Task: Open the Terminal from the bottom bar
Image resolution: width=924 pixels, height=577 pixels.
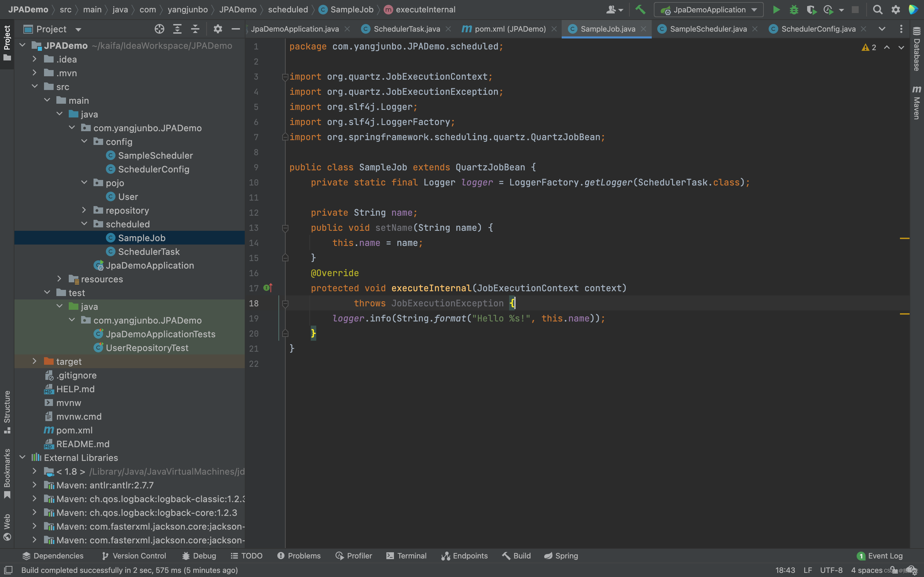Action: [x=407, y=556]
